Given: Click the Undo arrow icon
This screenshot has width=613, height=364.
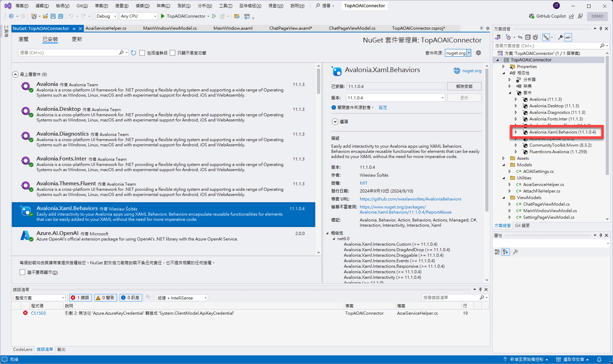Looking at the screenshot, I should tap(71, 16).
